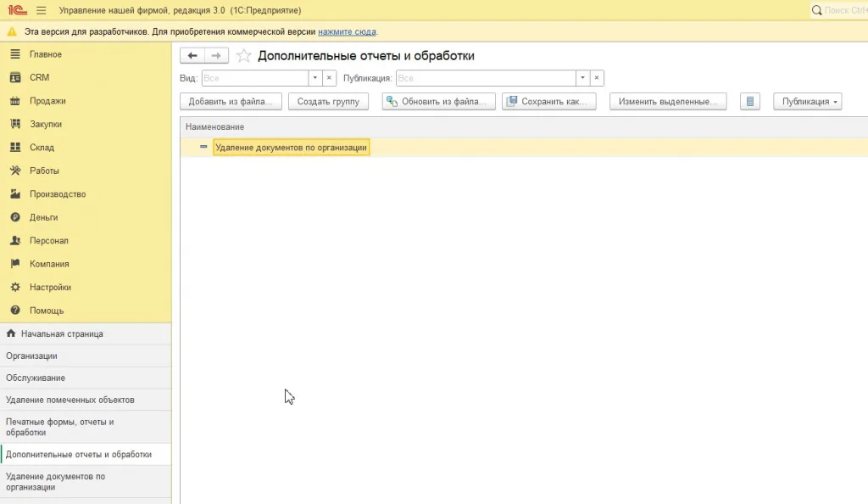Click the Производство factory icon

(15, 193)
